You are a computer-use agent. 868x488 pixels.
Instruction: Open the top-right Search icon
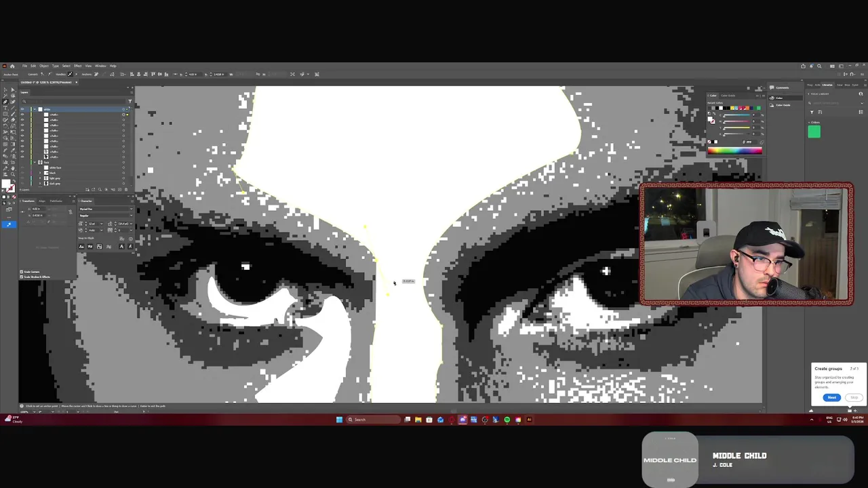point(819,66)
